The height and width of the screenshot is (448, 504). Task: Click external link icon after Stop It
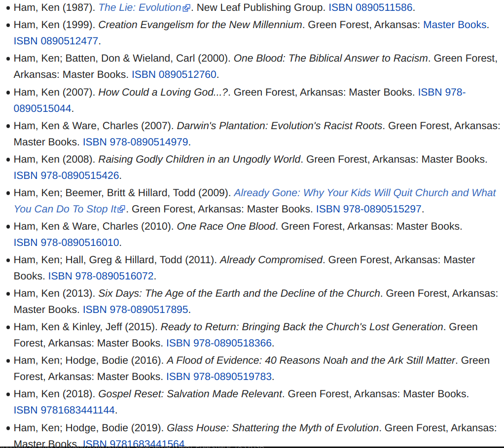(x=121, y=209)
